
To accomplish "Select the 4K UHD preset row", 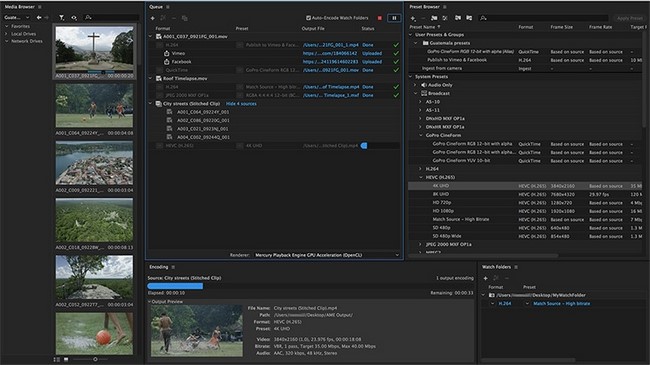I will [526, 186].
